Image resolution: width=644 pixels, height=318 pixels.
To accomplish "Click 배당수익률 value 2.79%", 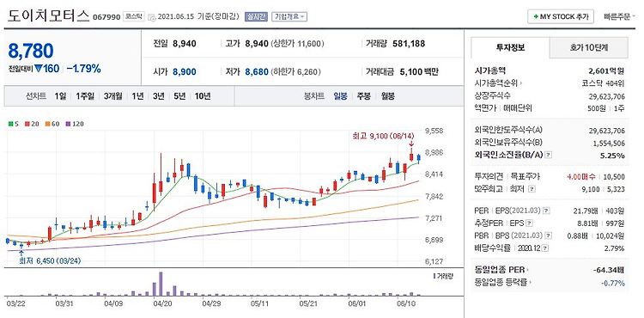I will (x=615, y=248).
